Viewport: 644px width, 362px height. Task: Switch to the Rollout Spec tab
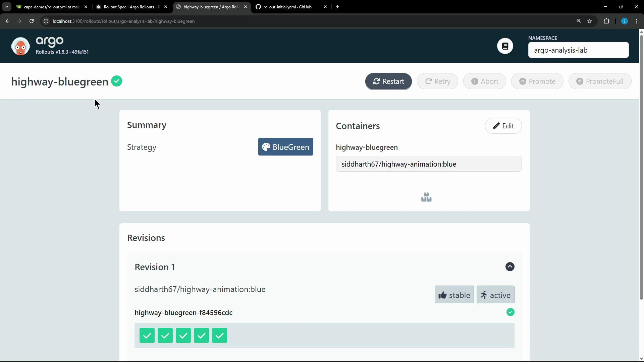coord(129,7)
